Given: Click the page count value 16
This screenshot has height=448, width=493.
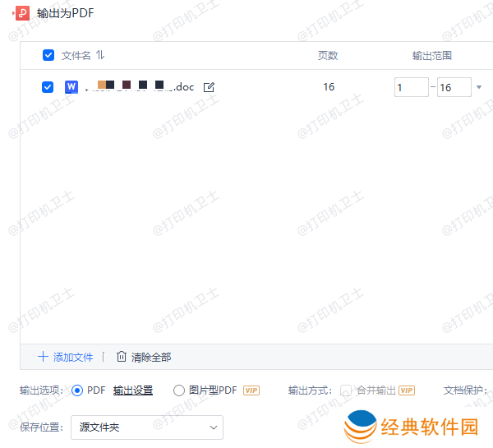Looking at the screenshot, I should click(329, 87).
